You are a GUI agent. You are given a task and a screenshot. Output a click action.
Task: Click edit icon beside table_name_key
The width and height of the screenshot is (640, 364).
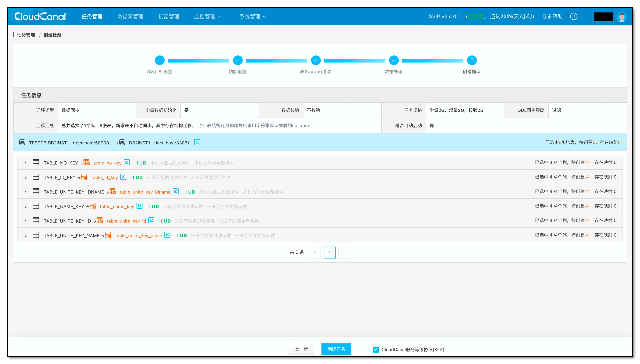click(139, 206)
